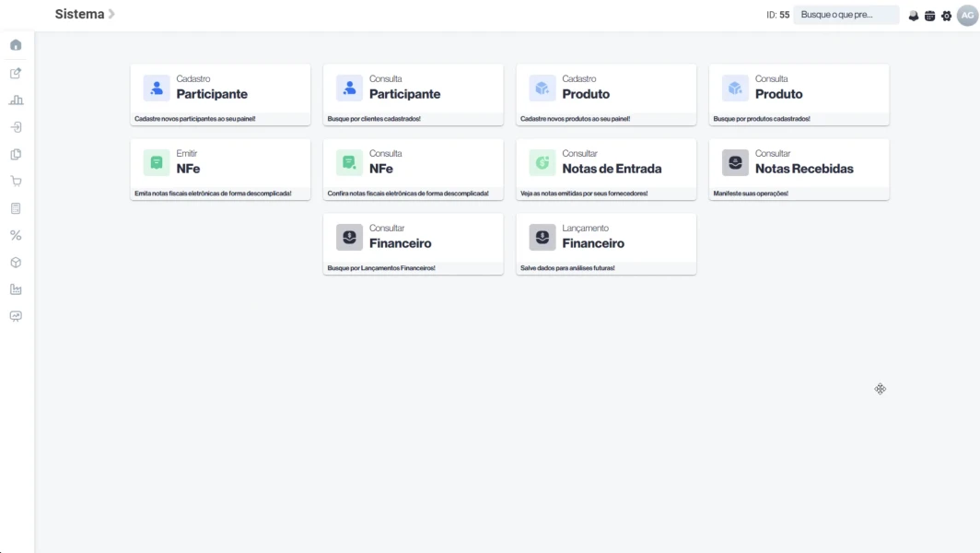Viewport: 980px width, 553px height.
Task: Open the 3D box sidebar icon
Action: pyautogui.click(x=16, y=263)
